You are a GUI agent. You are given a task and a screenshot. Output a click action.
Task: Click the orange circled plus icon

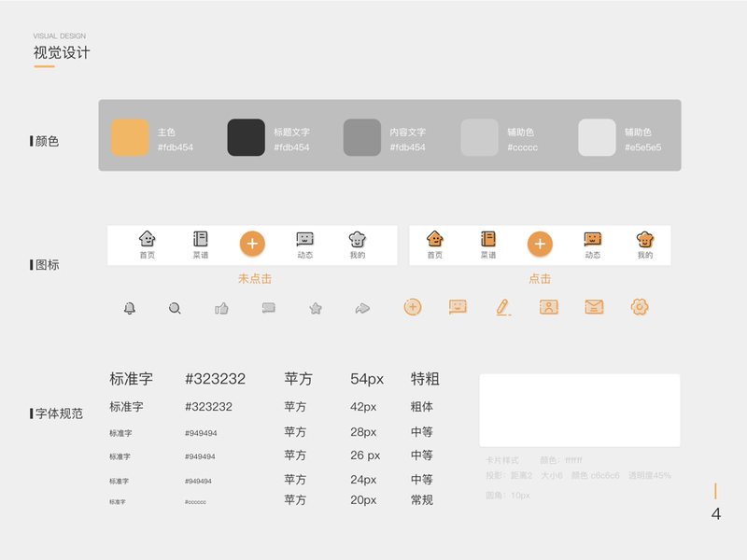coord(413,307)
